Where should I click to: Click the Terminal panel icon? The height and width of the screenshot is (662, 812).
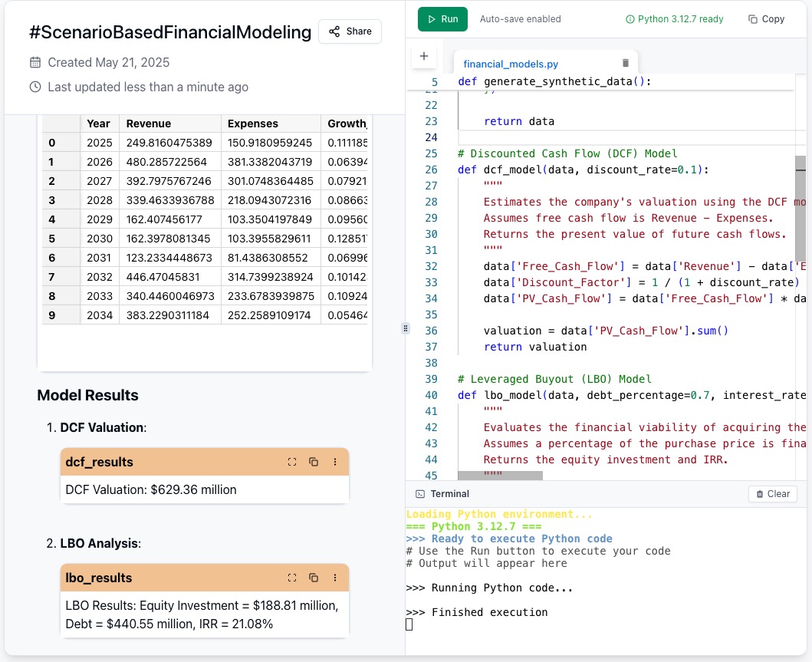pyautogui.click(x=420, y=494)
